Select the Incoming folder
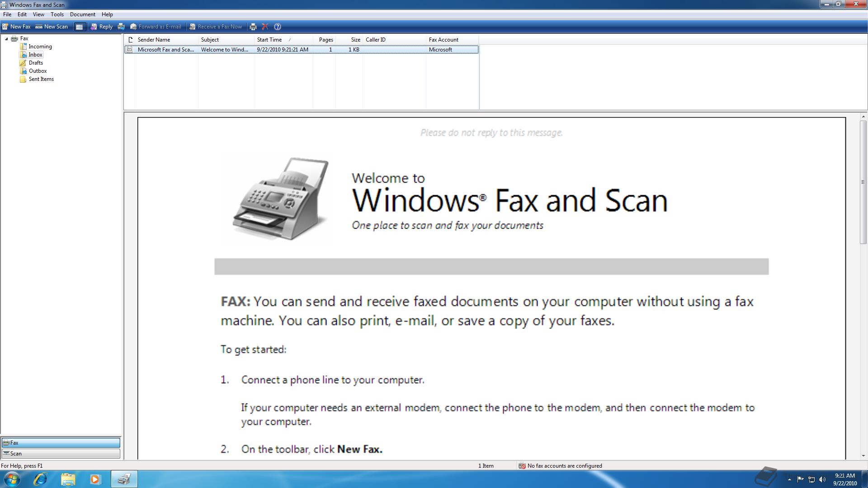868x488 pixels. click(x=40, y=47)
